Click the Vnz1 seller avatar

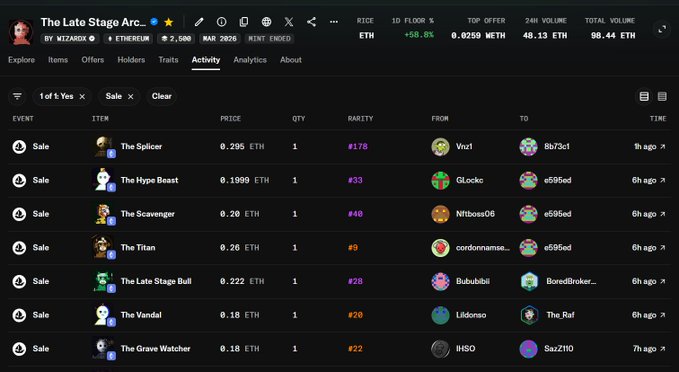[x=440, y=146]
